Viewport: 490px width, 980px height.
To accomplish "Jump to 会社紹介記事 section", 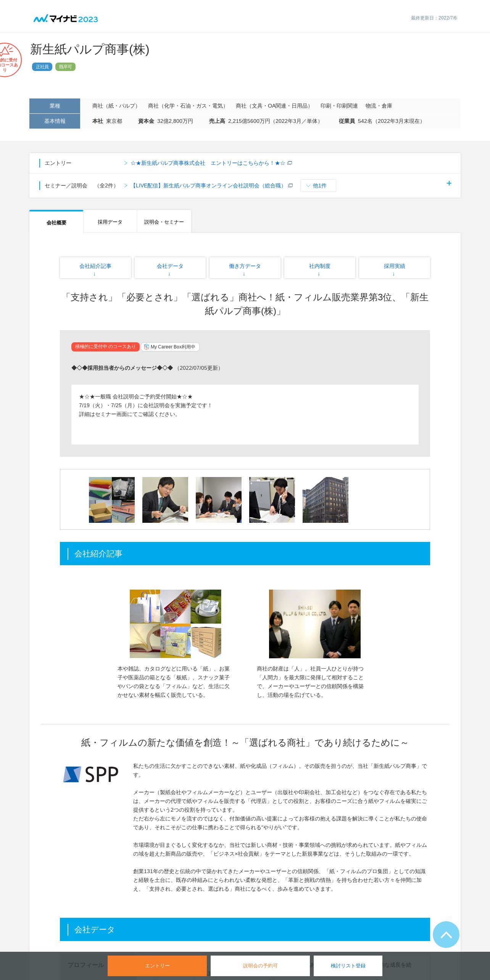I will point(95,268).
